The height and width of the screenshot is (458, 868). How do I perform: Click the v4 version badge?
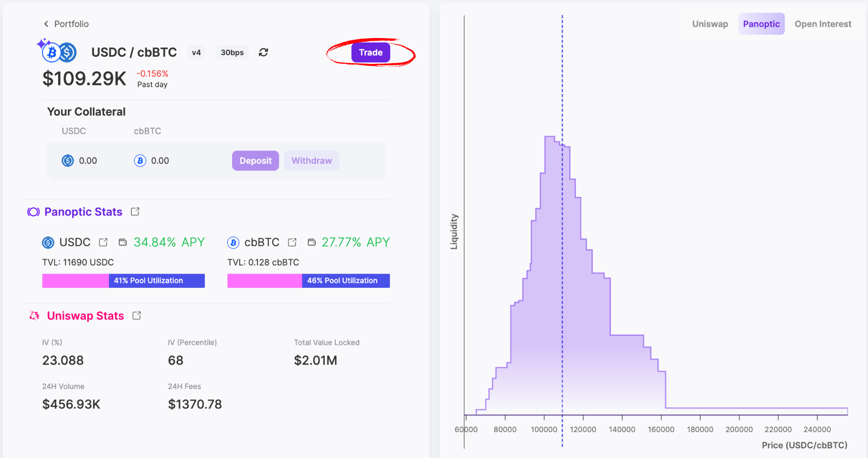(x=196, y=53)
